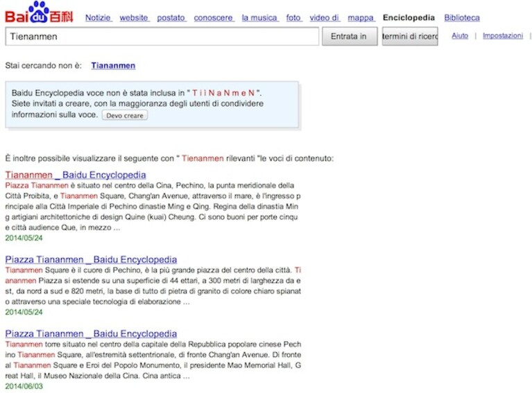Image resolution: width=532 pixels, height=393 pixels.
Task: Click the 2014/06/03 date text
Action: tap(24, 386)
